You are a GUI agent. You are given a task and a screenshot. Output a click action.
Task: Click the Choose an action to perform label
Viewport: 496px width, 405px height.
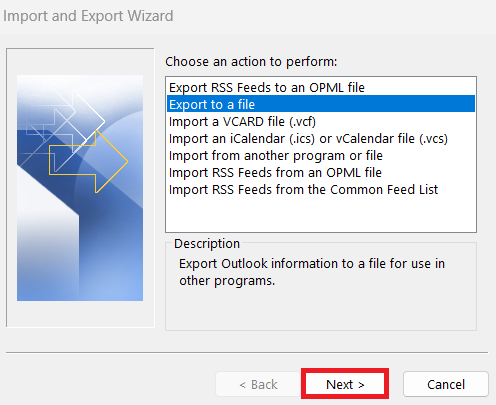tap(251, 62)
